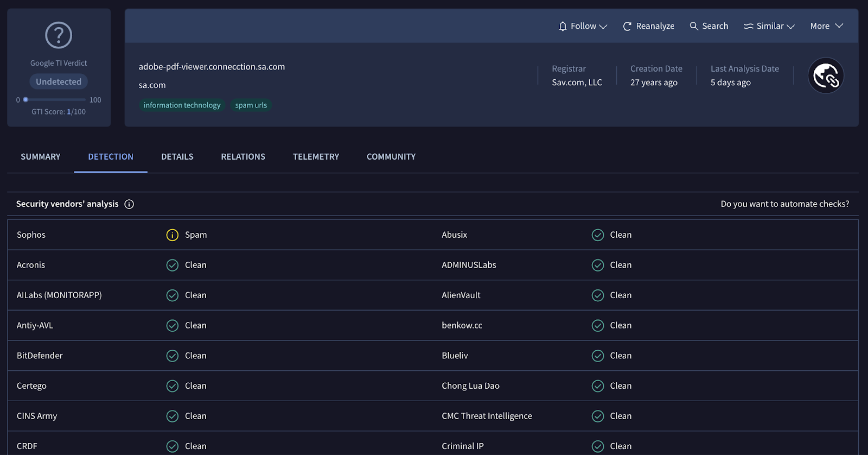868x455 pixels.
Task: Click the Clean check icon for Blueliv
Action: tap(598, 356)
